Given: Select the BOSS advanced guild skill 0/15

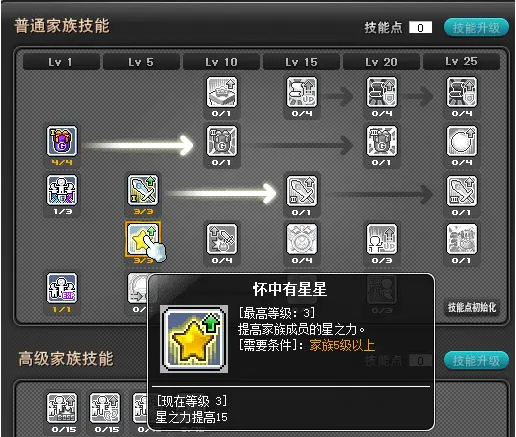Looking at the screenshot, I should pyautogui.click(x=62, y=408).
